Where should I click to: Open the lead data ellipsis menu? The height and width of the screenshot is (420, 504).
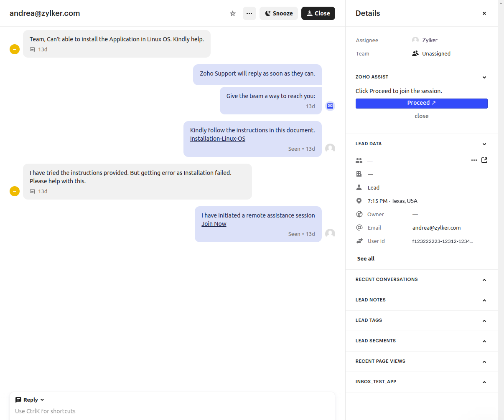click(x=474, y=160)
